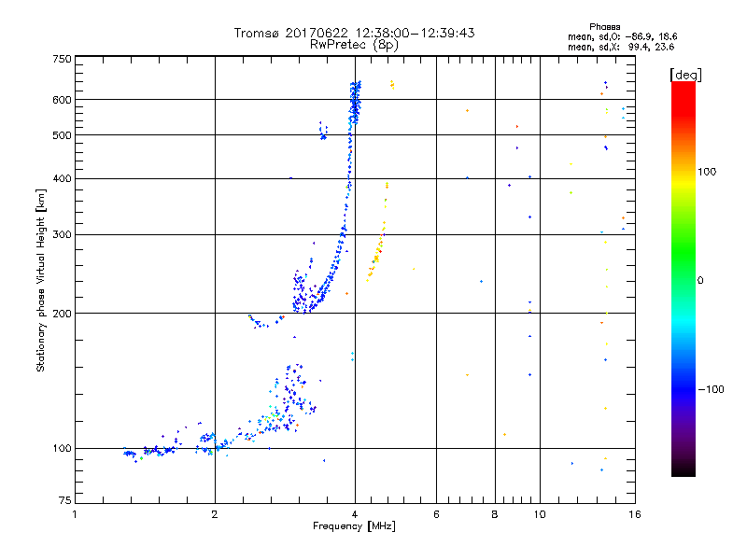Click x-axis tick label '10'

click(x=540, y=514)
